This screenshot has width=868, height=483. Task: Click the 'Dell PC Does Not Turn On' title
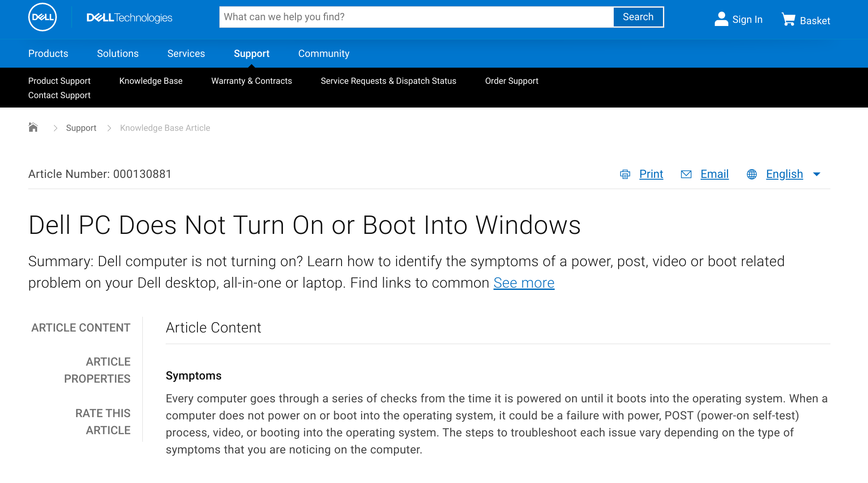(304, 224)
